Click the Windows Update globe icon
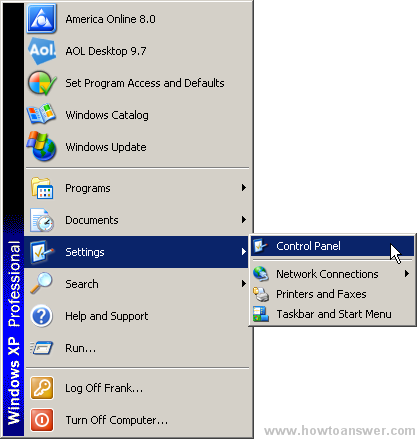 41,146
